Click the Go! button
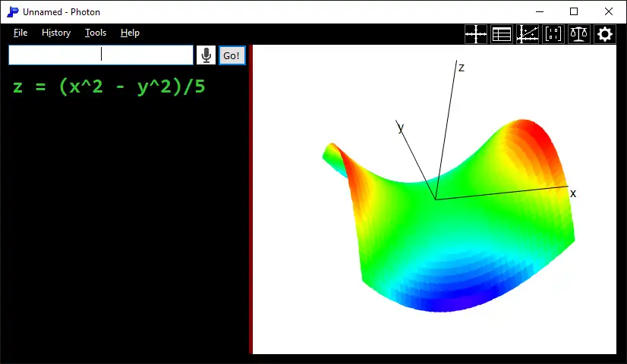The image size is (627, 364). pyautogui.click(x=232, y=55)
